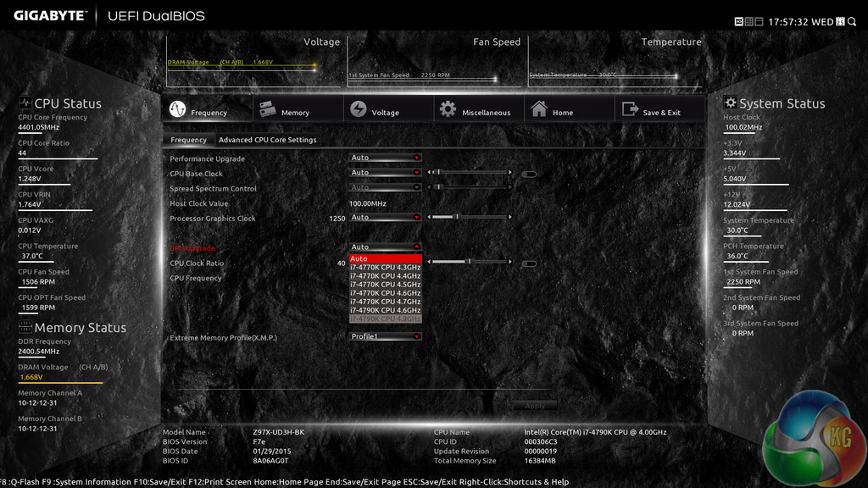The image size is (868, 488).
Task: Click the Processor Graphics Clock decrease arrow
Action: point(429,218)
